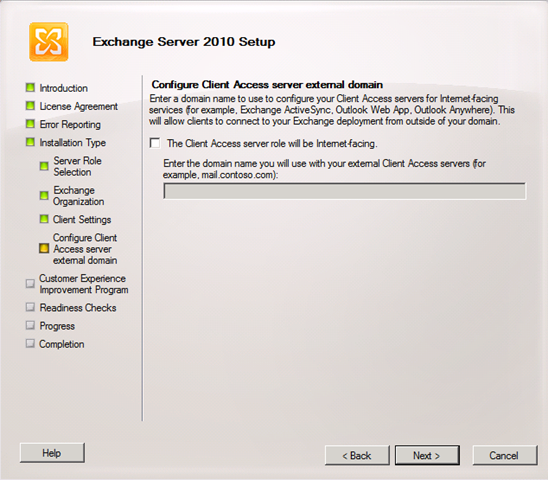Screen dimensions: 548x480
Task: Select the Completion step label
Action: pos(62,344)
